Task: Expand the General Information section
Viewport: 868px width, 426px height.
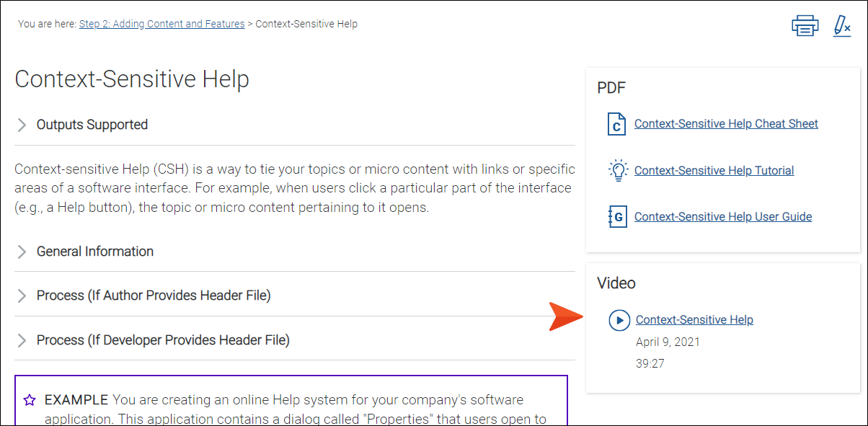Action: [95, 252]
